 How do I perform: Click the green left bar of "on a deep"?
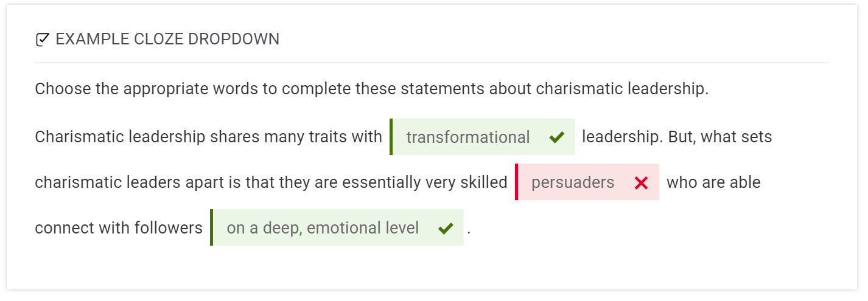(212, 228)
